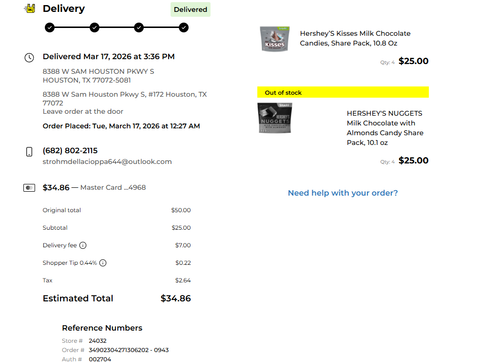This screenshot has width=500, height=362.
Task: Click the green Delivered status badge
Action: [x=190, y=9]
